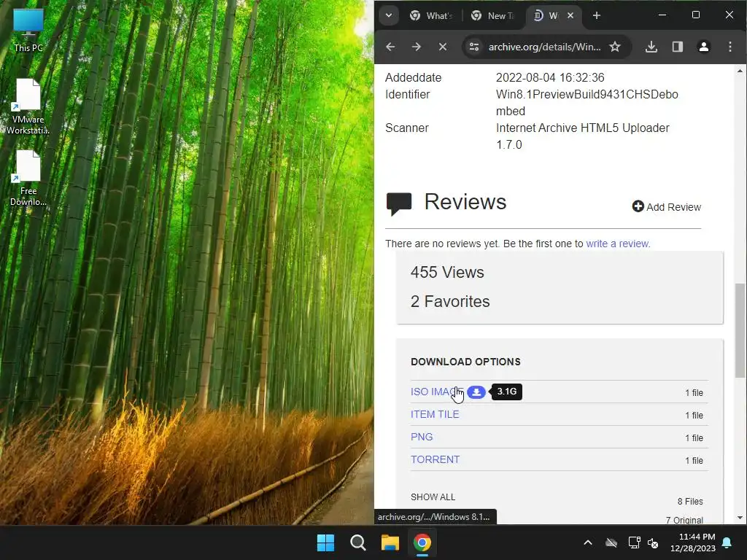This screenshot has height=560, width=747.
Task: Select the Free Download shortcut on desktop
Action: (x=28, y=179)
